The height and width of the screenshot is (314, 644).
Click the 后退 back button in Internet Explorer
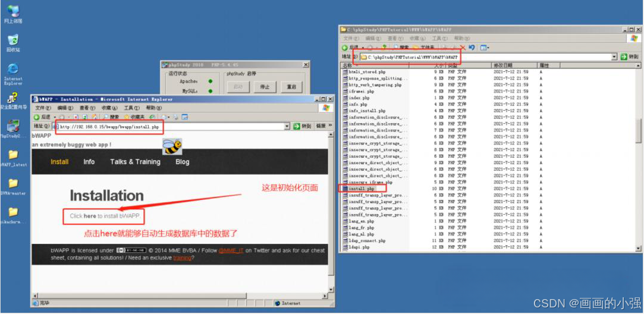[x=42, y=117]
